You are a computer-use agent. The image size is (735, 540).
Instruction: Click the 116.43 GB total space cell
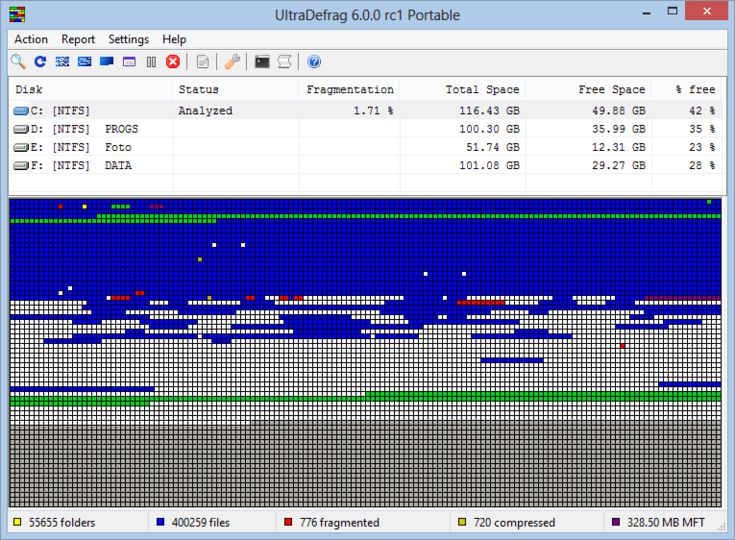pyautogui.click(x=489, y=111)
